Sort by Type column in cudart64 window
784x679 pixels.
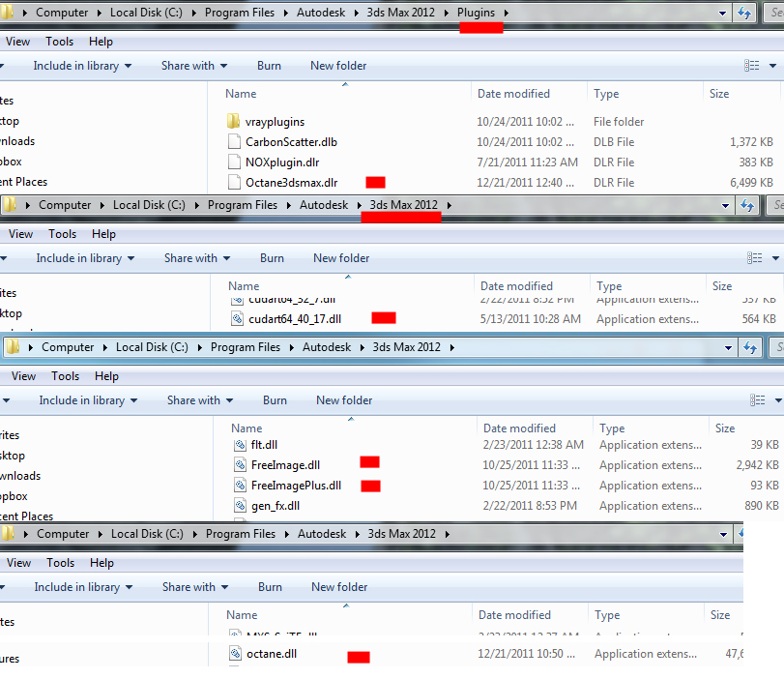click(609, 286)
